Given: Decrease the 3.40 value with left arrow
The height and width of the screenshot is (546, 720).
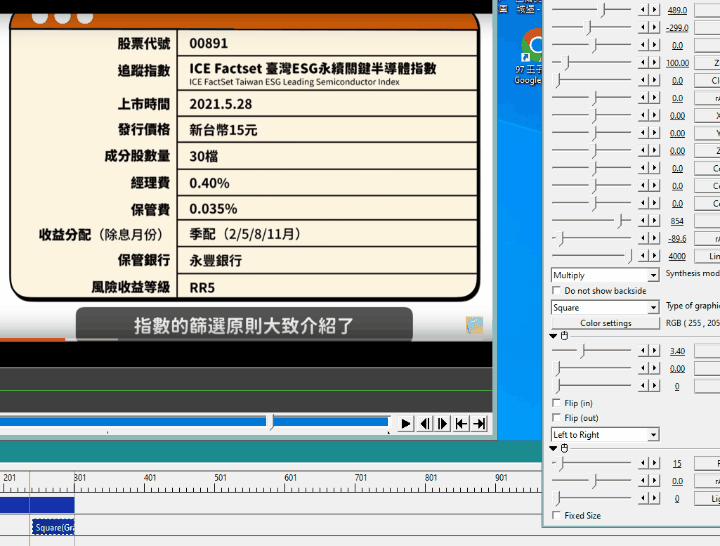Looking at the screenshot, I should point(643,351).
